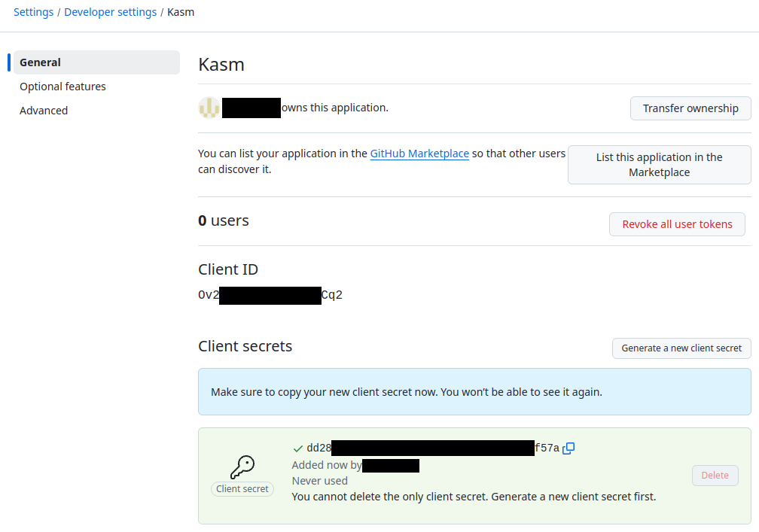Click the green checkmark beside the client secret
The height and width of the screenshot is (532, 759).
pos(297,448)
